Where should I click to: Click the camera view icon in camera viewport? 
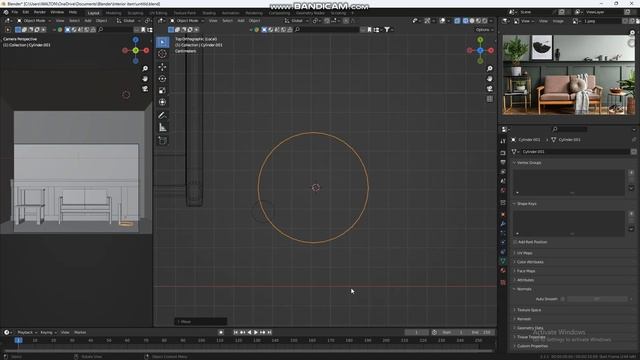[145, 89]
